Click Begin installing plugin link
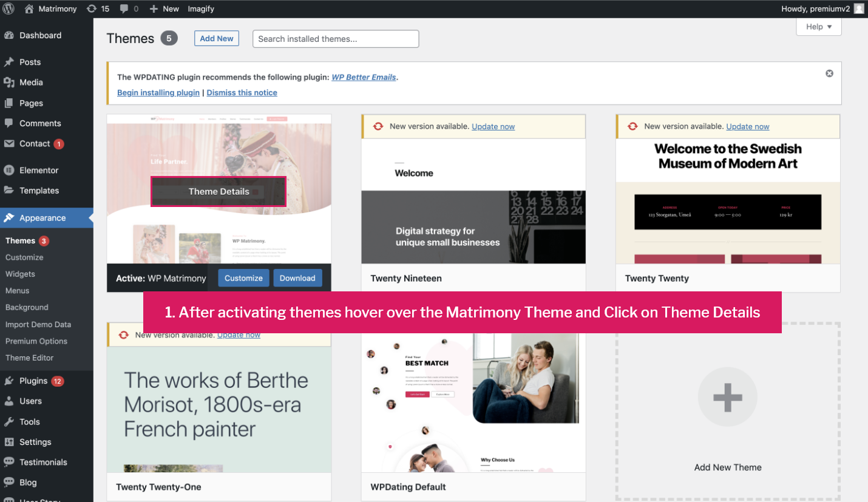Image resolution: width=868 pixels, height=502 pixels. pyautogui.click(x=158, y=93)
